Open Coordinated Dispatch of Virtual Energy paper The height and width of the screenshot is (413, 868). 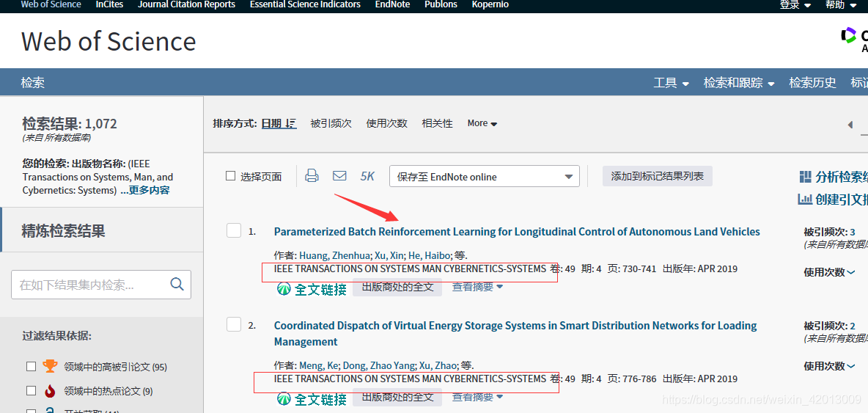point(515,333)
